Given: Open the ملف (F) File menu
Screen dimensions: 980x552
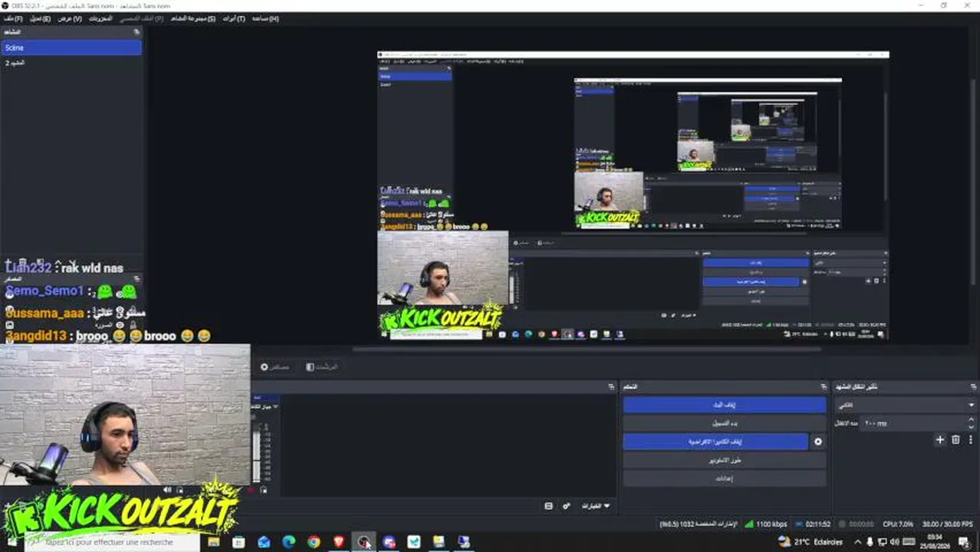Looking at the screenshot, I should 12,18.
